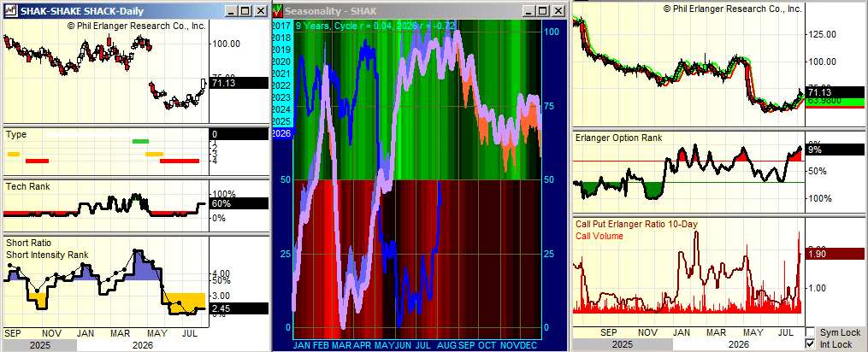Maximize the SHAK-SHAKE SHACK-Daily window

click(246, 10)
